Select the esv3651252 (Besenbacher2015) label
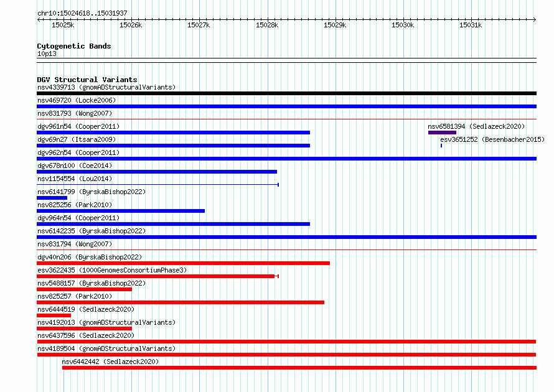The image size is (554, 392). tap(492, 139)
